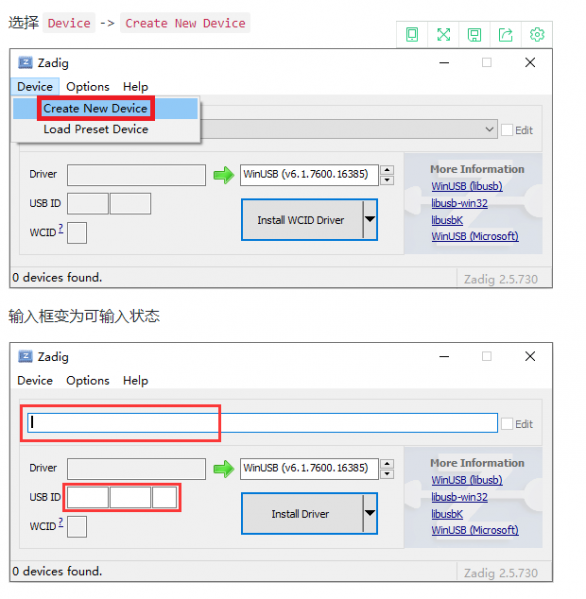The height and width of the screenshot is (599, 586).
Task: Click the up stepper arrow beside Install WCID Driver's WinUSB field
Action: pyautogui.click(x=387, y=170)
